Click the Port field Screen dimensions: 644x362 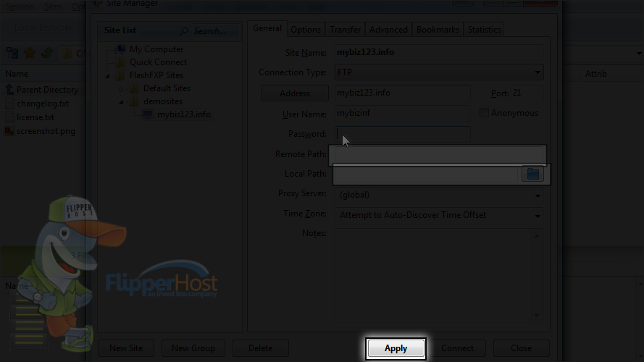(x=527, y=93)
